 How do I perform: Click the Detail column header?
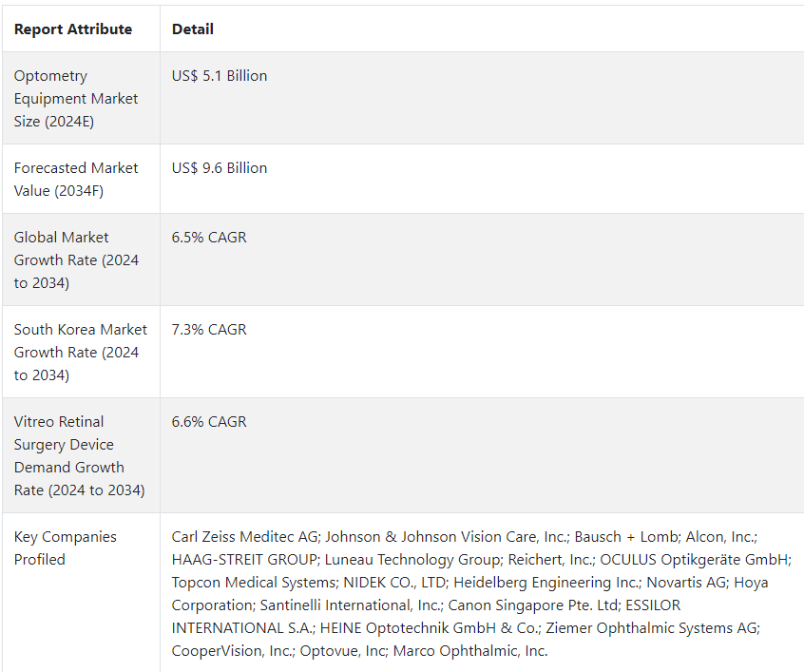click(193, 29)
